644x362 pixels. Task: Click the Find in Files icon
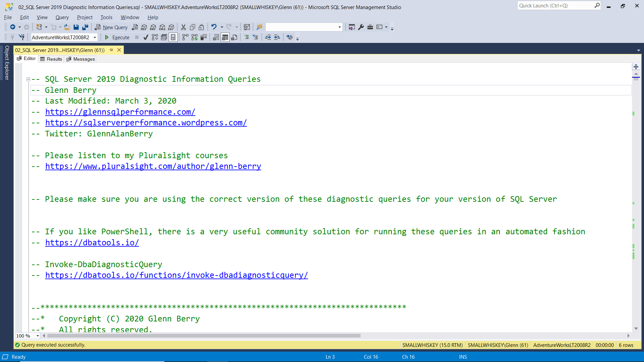259,27
